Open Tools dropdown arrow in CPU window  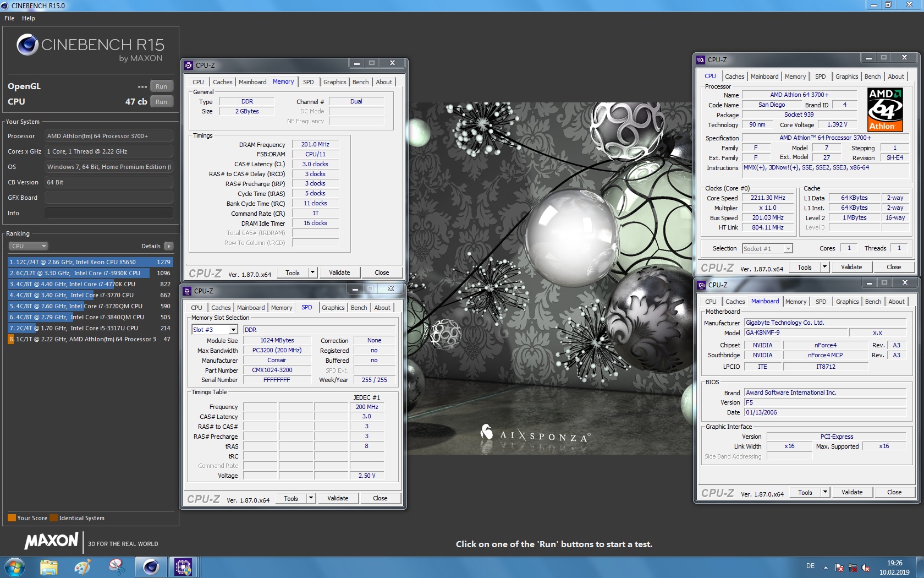coord(824,267)
